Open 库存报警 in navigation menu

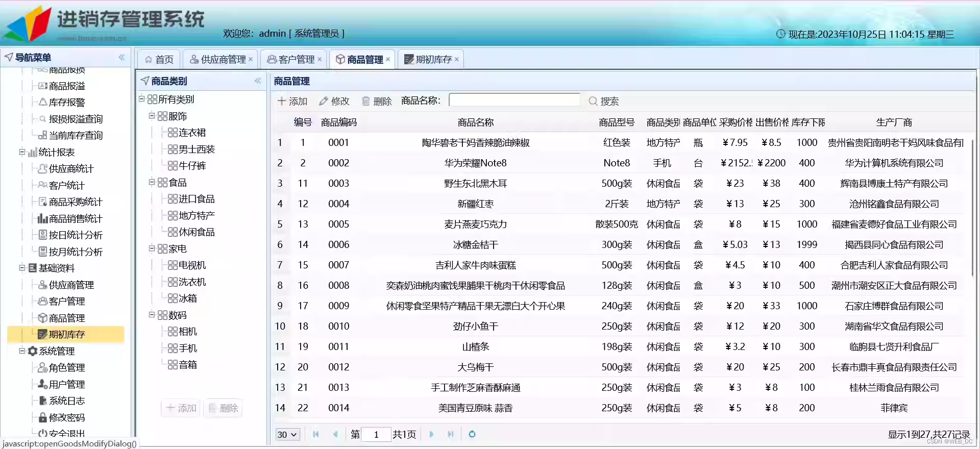coord(67,102)
